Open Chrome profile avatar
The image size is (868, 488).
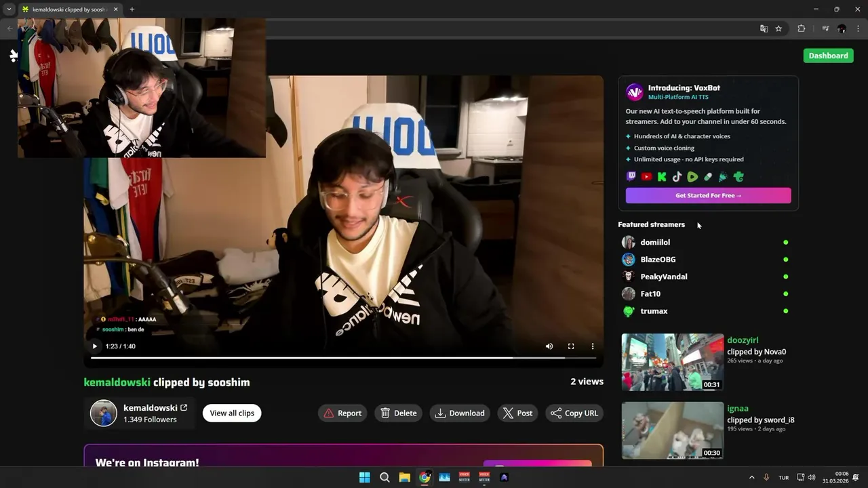click(x=842, y=28)
